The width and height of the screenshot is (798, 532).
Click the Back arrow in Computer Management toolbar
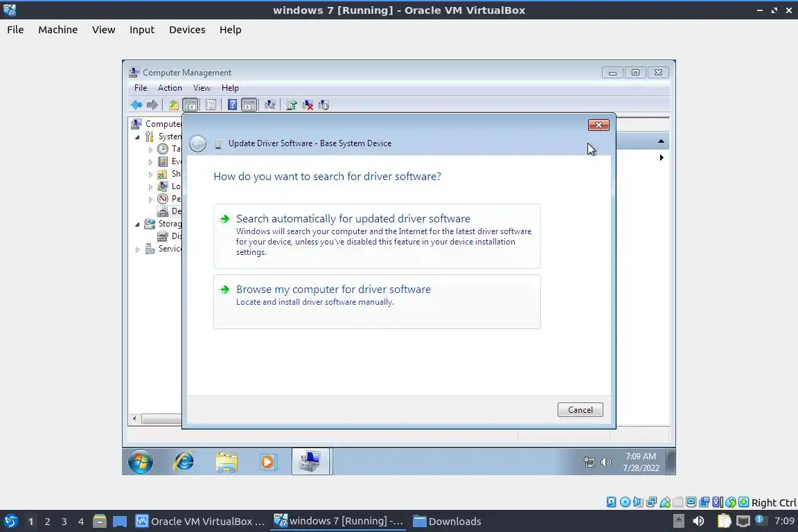136,105
